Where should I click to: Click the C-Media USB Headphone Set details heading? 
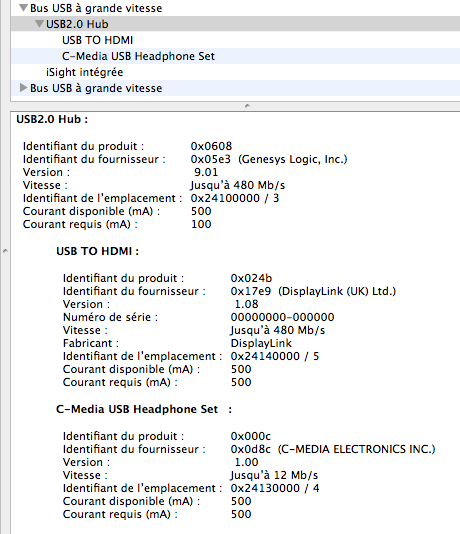(144, 409)
